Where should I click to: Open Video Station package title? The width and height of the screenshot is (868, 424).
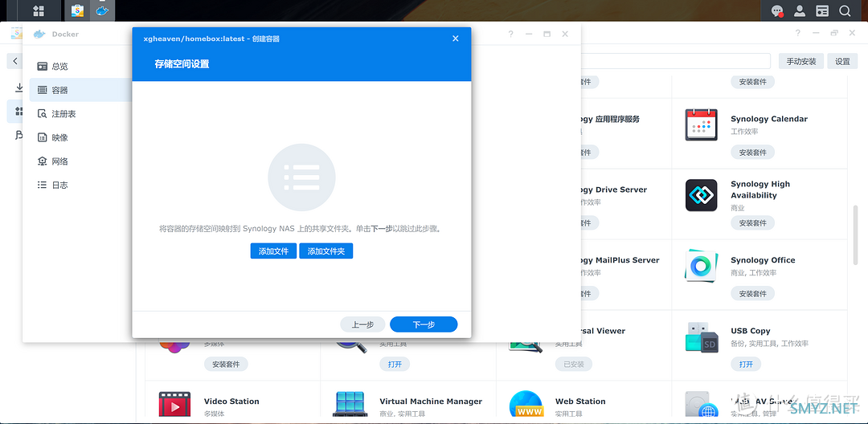click(231, 402)
